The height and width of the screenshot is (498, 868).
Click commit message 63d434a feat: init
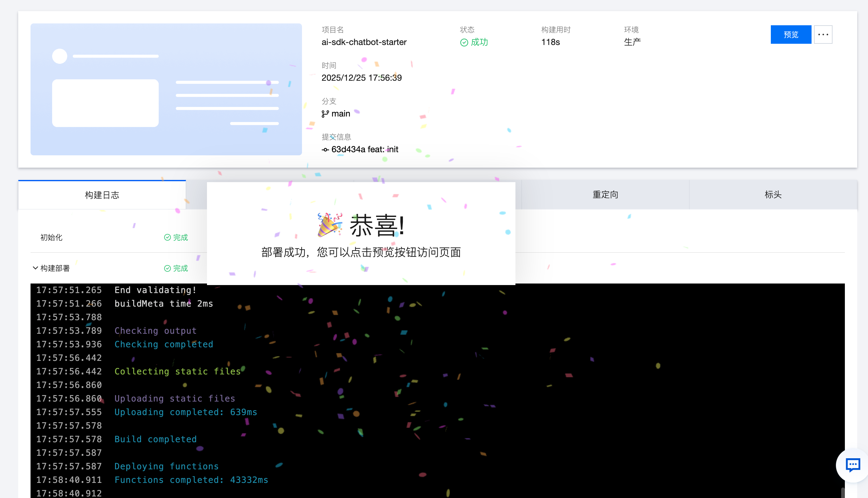pos(365,149)
